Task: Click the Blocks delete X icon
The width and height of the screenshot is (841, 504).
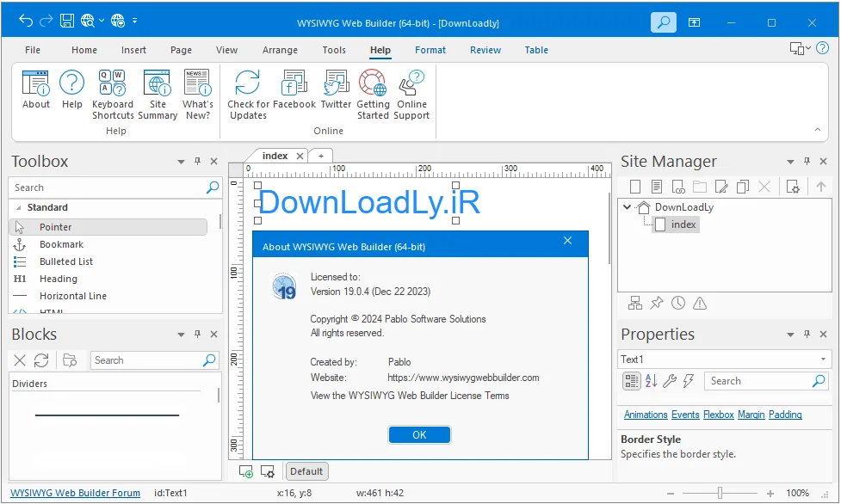Action: [20, 360]
